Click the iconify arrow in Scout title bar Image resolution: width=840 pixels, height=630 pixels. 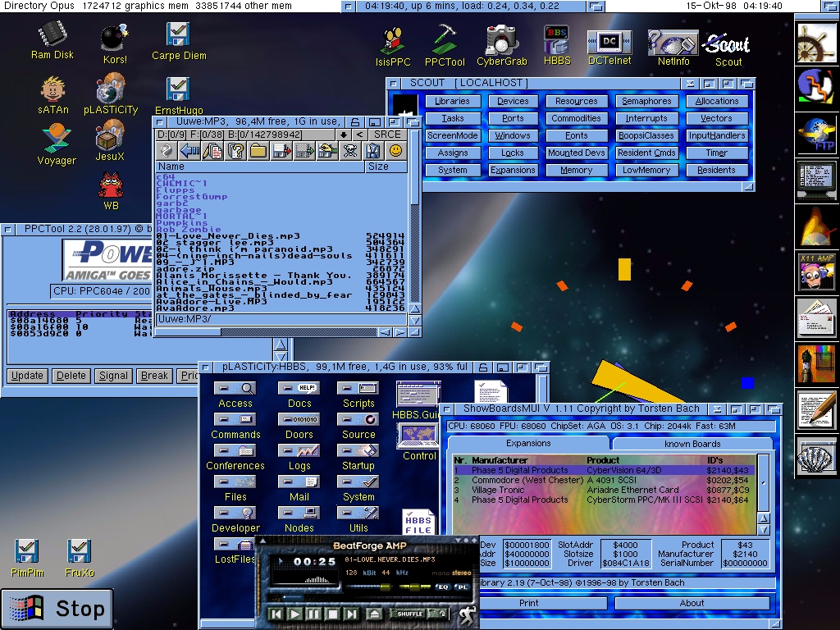point(690,84)
